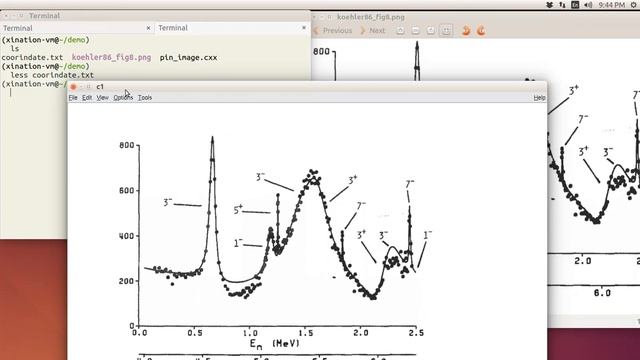Screen dimensions: 640x360
Task: Open the Tools menu in c1 window
Action: click(145, 98)
